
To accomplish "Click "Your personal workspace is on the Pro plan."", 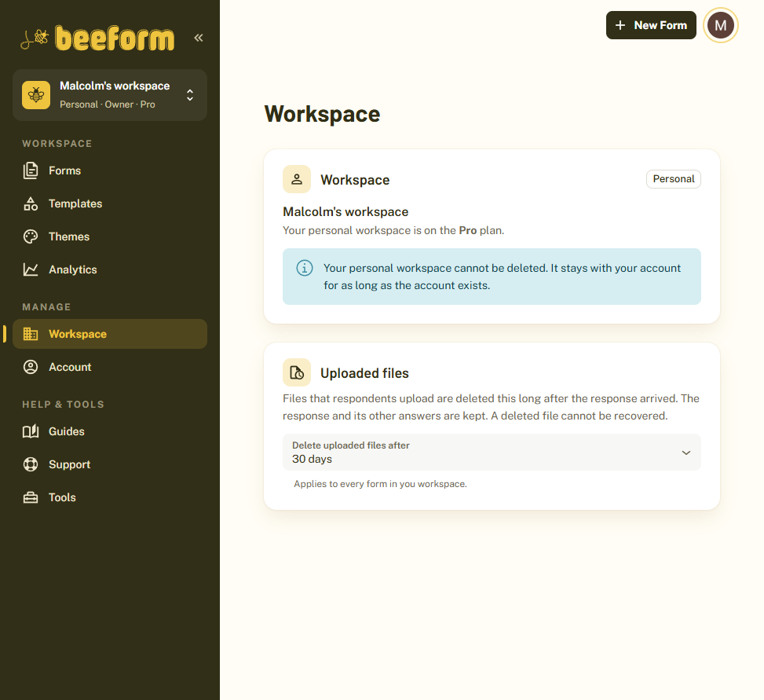I will point(393,230).
